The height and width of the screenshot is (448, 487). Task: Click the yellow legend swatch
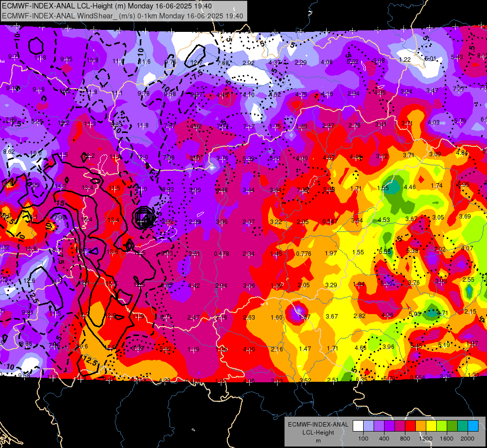point(431,426)
